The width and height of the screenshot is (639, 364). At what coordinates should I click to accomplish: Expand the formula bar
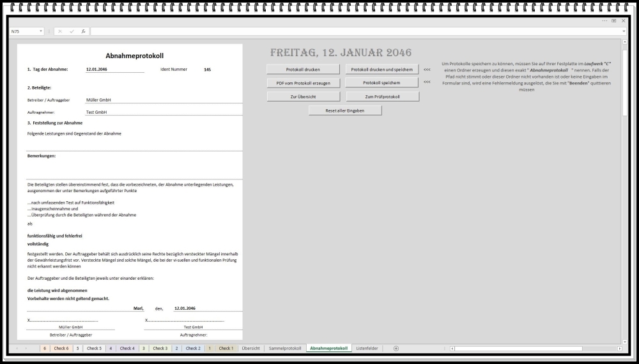[x=624, y=31]
